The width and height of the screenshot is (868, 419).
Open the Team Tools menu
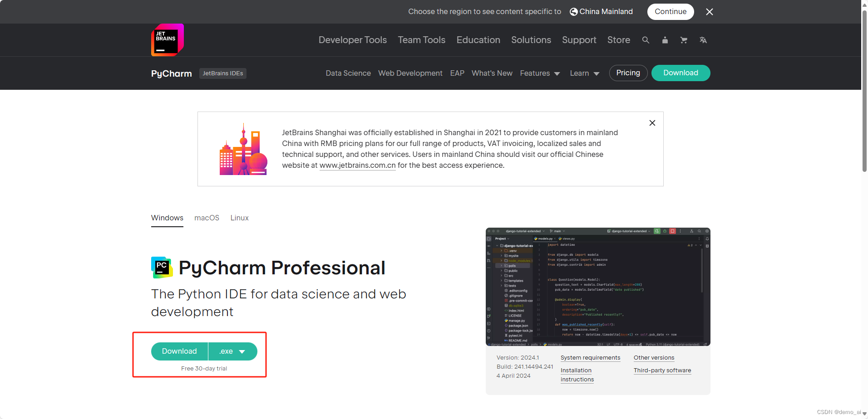422,40
